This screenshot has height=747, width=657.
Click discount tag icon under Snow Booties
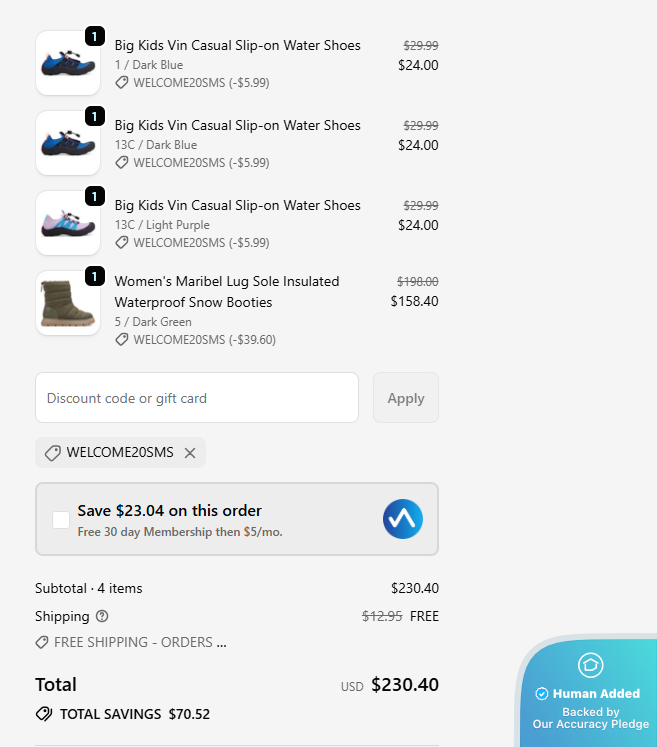pyautogui.click(x=122, y=340)
